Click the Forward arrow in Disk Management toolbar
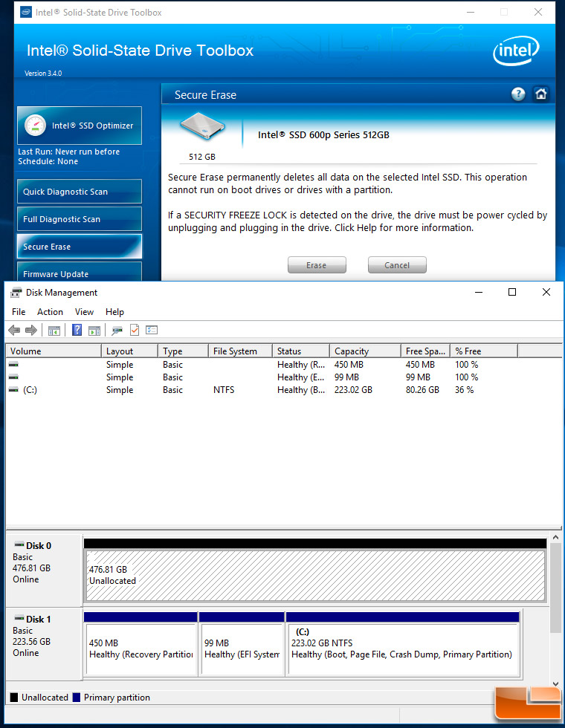The height and width of the screenshot is (728, 565). point(31,330)
